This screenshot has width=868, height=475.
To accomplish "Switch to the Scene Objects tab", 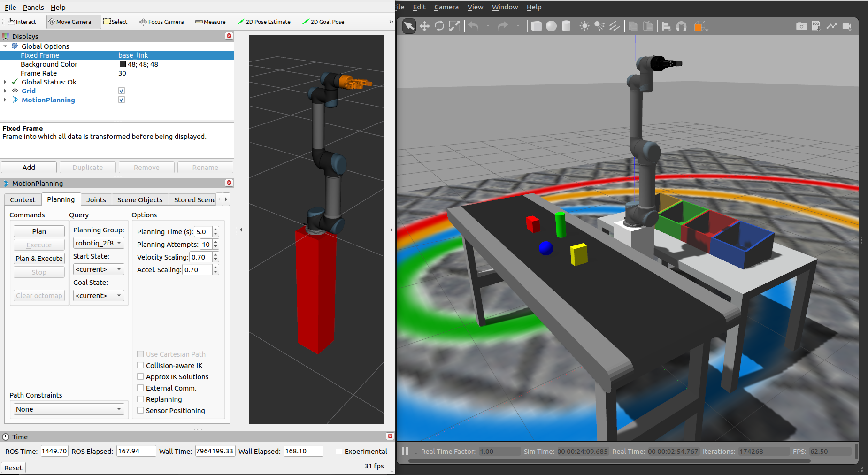I will [x=139, y=200].
